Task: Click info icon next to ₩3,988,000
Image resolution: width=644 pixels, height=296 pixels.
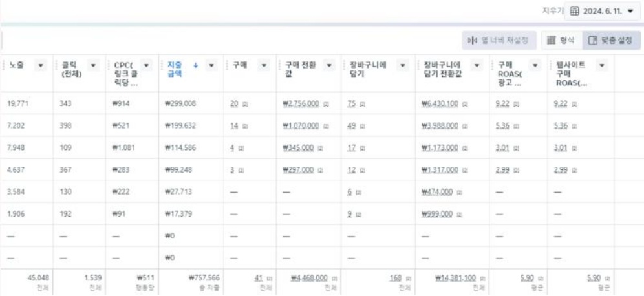Action: (465, 127)
